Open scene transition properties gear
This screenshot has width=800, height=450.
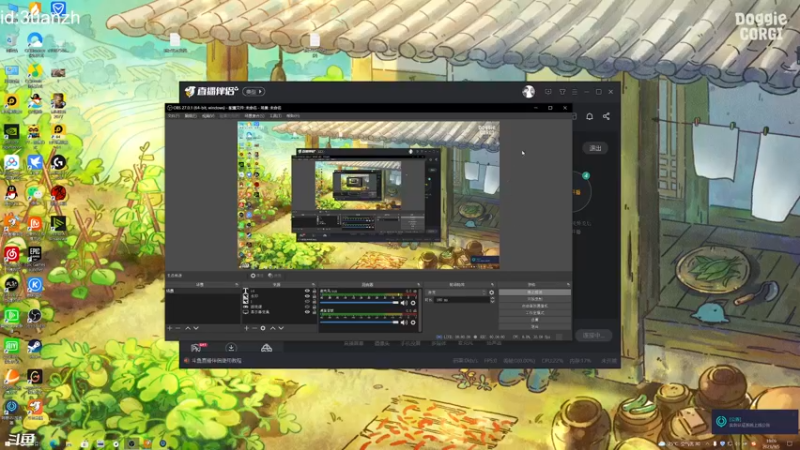coord(492,293)
